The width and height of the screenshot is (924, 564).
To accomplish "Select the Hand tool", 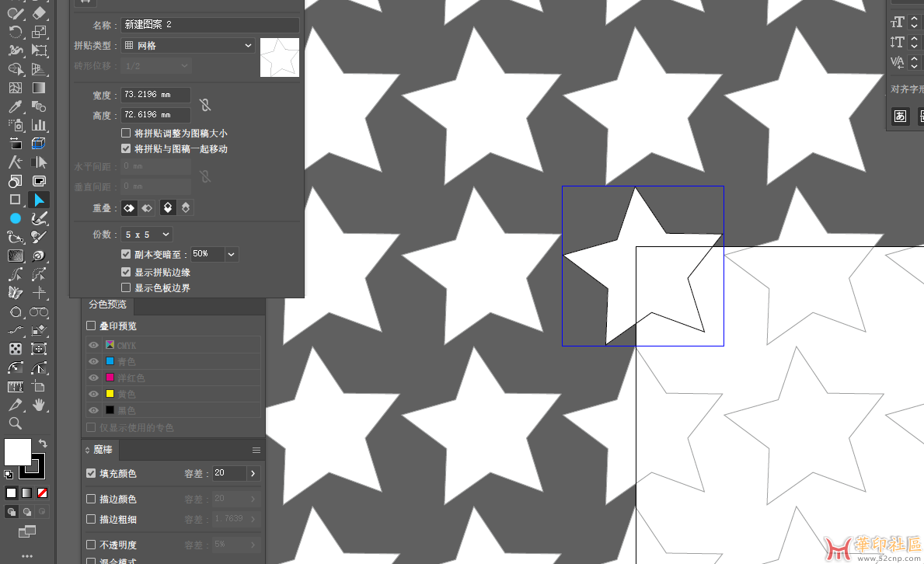I will pyautogui.click(x=39, y=405).
